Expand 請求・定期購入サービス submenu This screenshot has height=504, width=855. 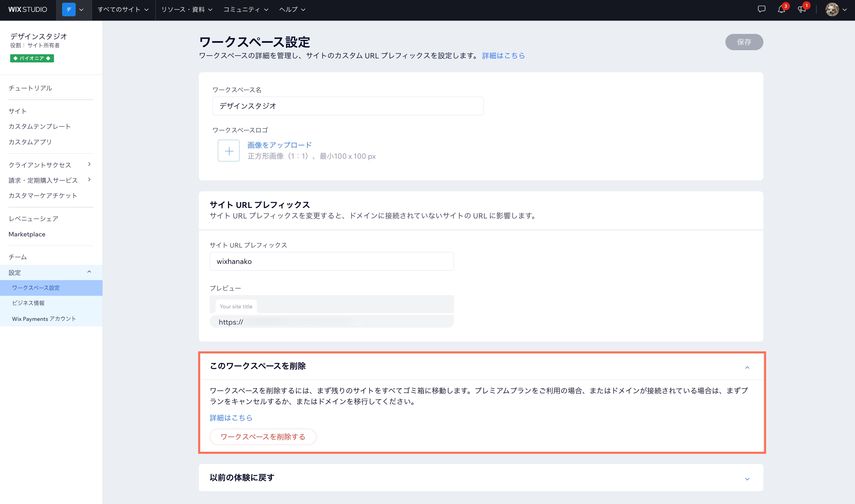click(x=50, y=180)
